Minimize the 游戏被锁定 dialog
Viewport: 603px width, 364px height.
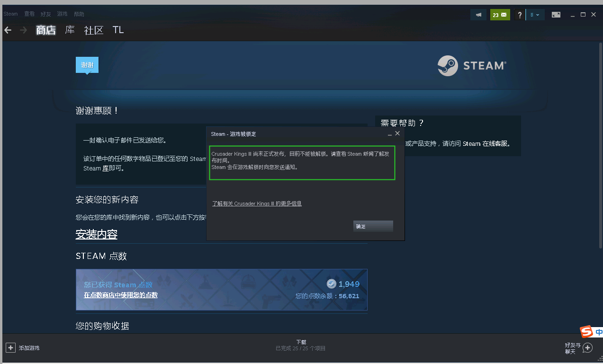pos(389,134)
